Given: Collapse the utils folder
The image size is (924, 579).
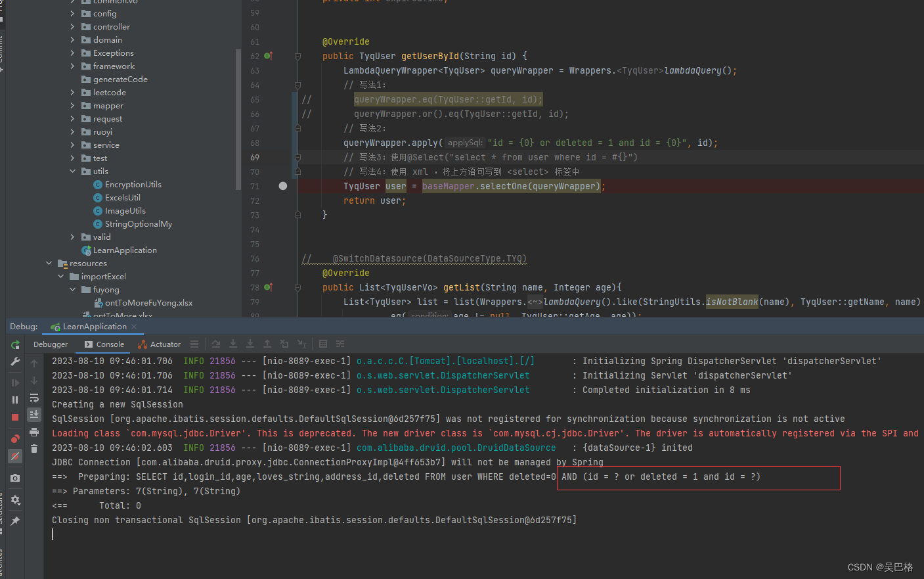Looking at the screenshot, I should pos(72,172).
